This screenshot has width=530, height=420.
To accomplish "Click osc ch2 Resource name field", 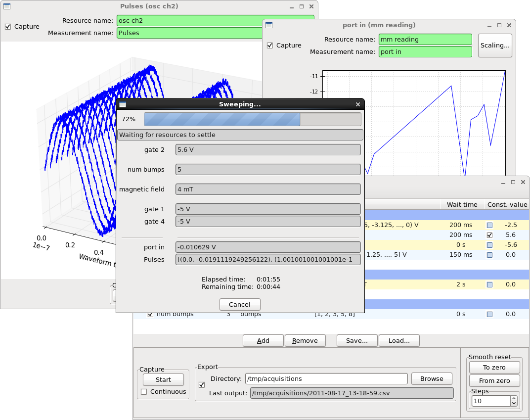I will coord(216,21).
